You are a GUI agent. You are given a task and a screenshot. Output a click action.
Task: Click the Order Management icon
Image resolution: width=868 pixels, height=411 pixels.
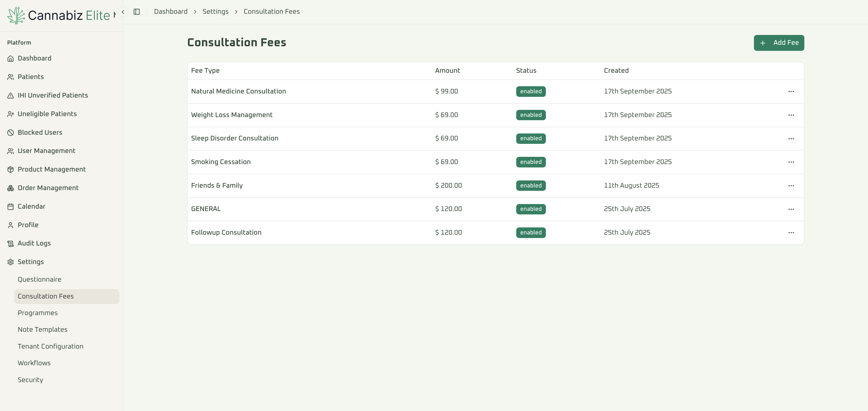[10, 188]
